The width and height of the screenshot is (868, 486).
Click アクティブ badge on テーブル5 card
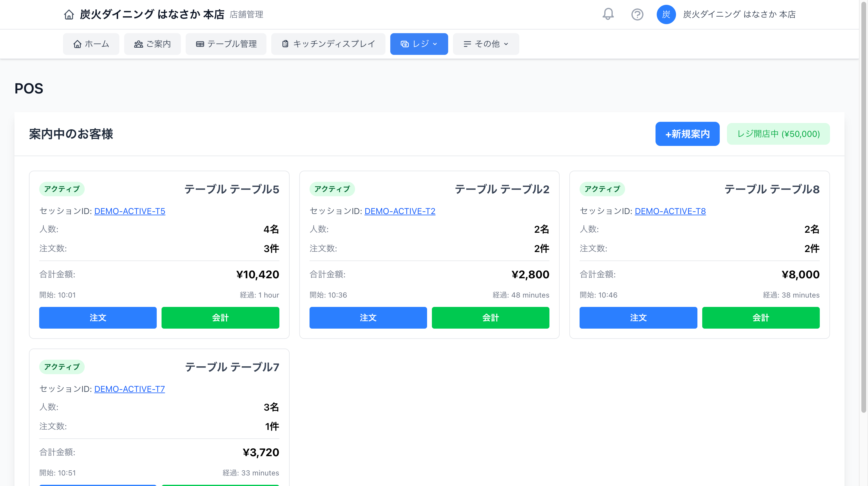tap(62, 189)
